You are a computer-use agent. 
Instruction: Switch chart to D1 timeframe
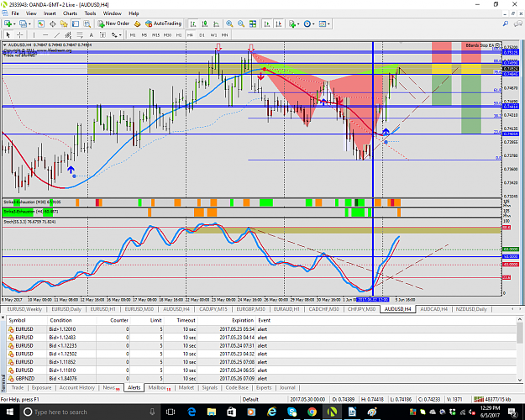tap(202, 34)
